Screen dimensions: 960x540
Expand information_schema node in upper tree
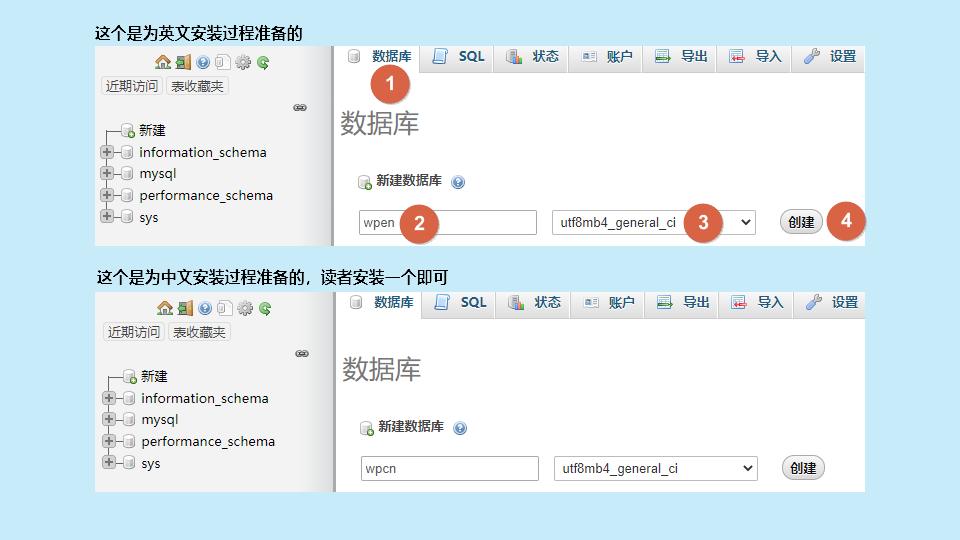(107, 152)
